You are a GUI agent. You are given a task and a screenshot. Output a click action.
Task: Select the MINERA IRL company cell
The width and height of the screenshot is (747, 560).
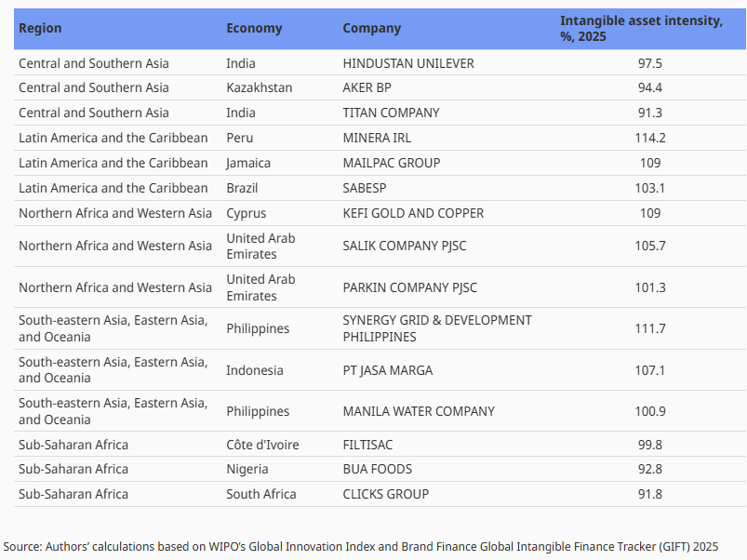coord(377,138)
